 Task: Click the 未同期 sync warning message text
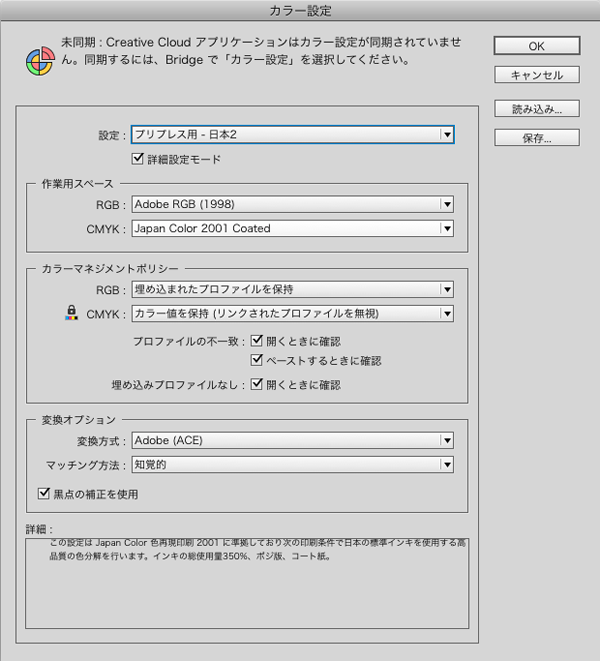coord(261,51)
